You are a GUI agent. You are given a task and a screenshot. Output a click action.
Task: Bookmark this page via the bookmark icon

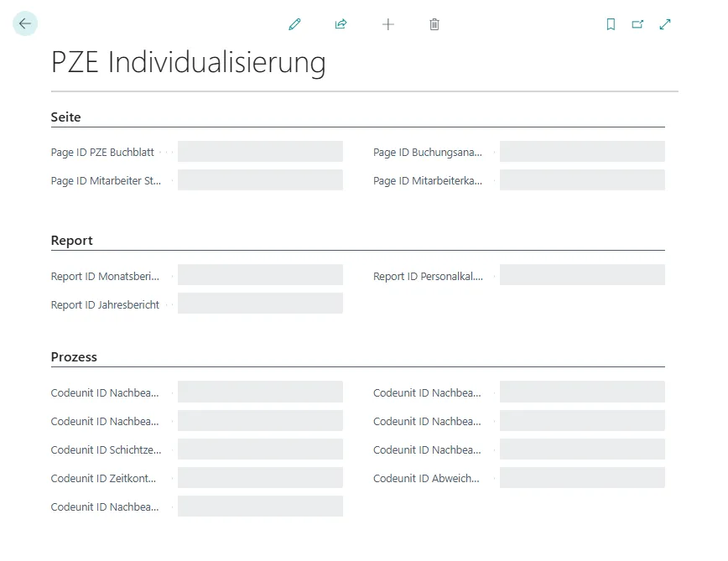(x=611, y=24)
